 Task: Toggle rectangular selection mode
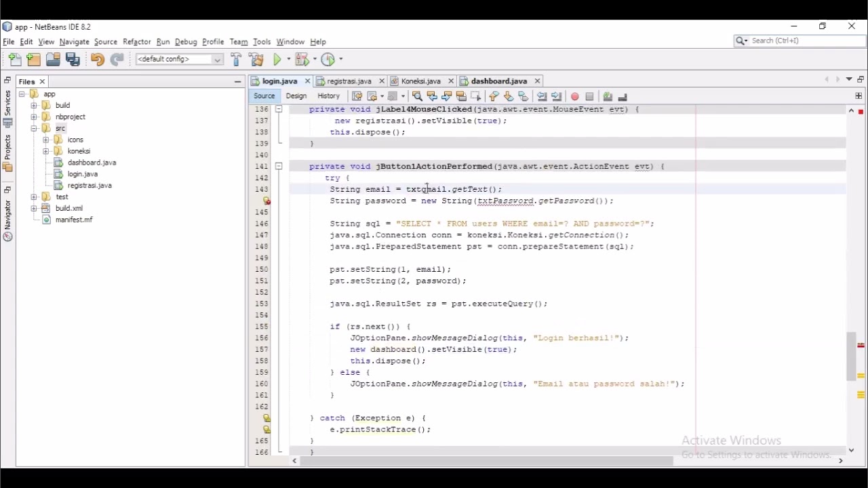pos(477,97)
